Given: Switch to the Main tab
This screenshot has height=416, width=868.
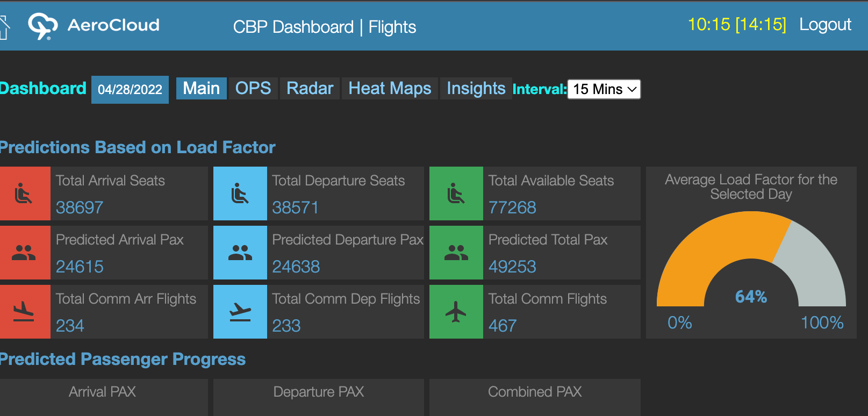Looking at the screenshot, I should coord(202,88).
